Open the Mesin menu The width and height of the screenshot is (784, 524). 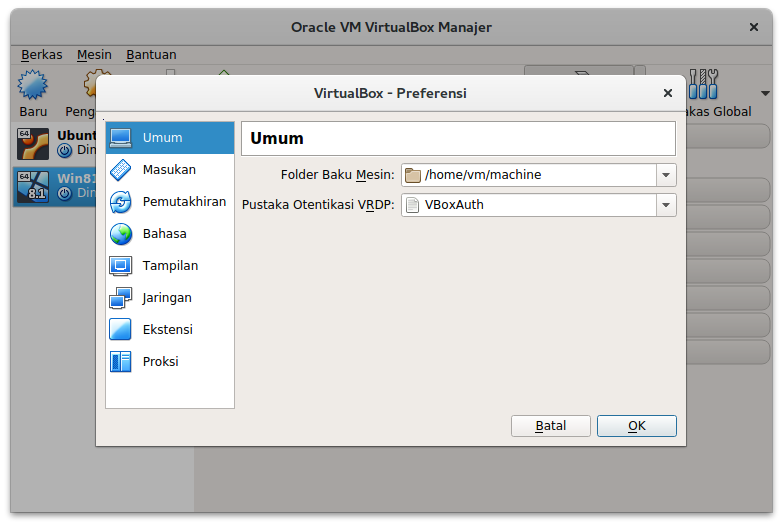pos(94,54)
